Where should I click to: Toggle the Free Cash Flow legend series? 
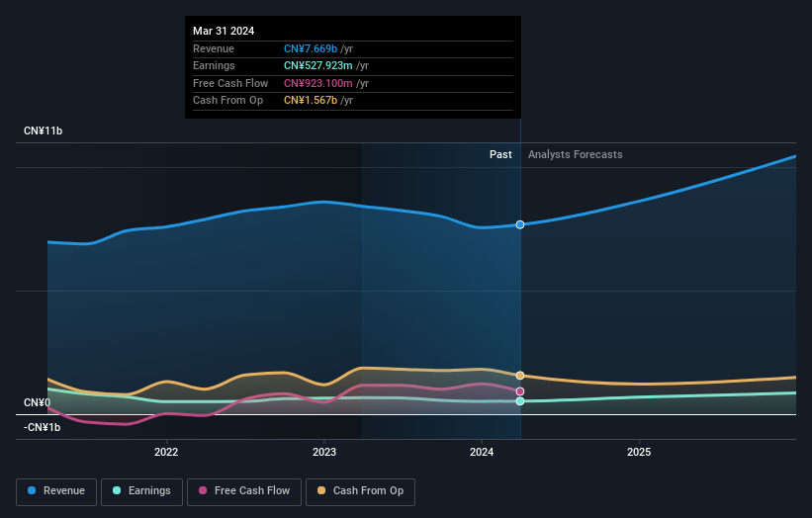(x=244, y=491)
